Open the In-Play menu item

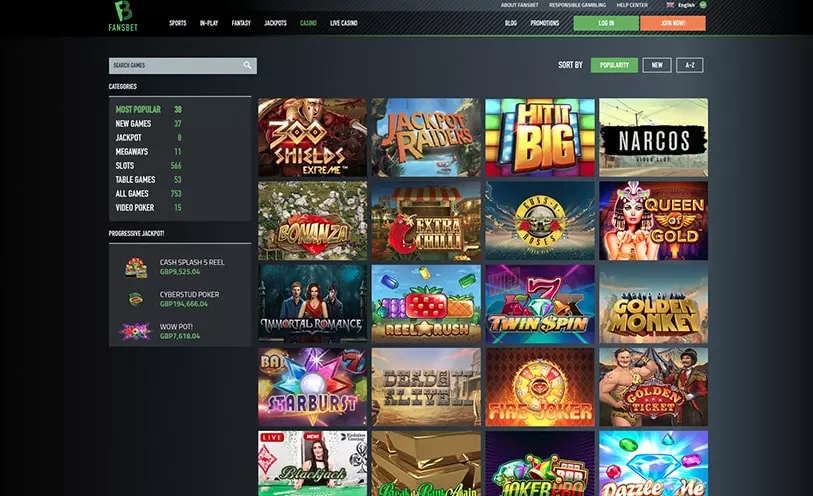coord(209,23)
